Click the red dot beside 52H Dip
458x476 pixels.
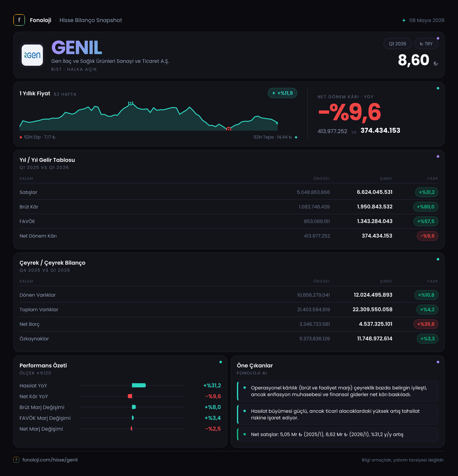click(21, 138)
